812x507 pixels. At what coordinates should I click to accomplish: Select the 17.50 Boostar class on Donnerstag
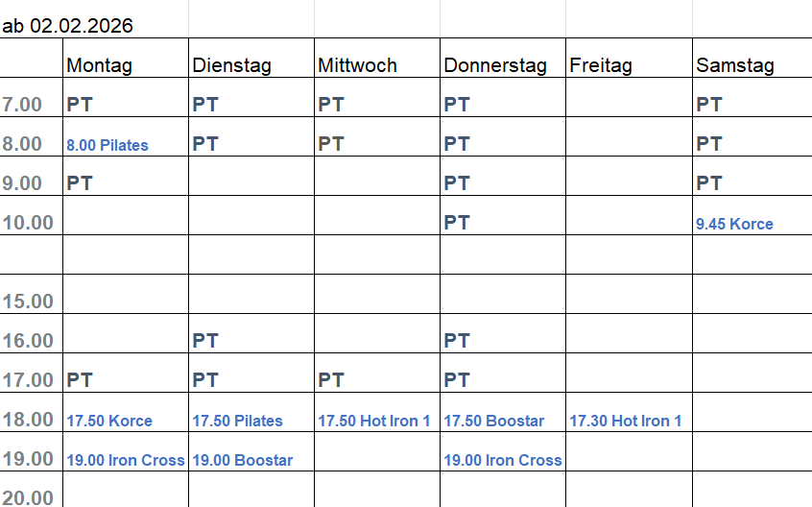coord(494,421)
